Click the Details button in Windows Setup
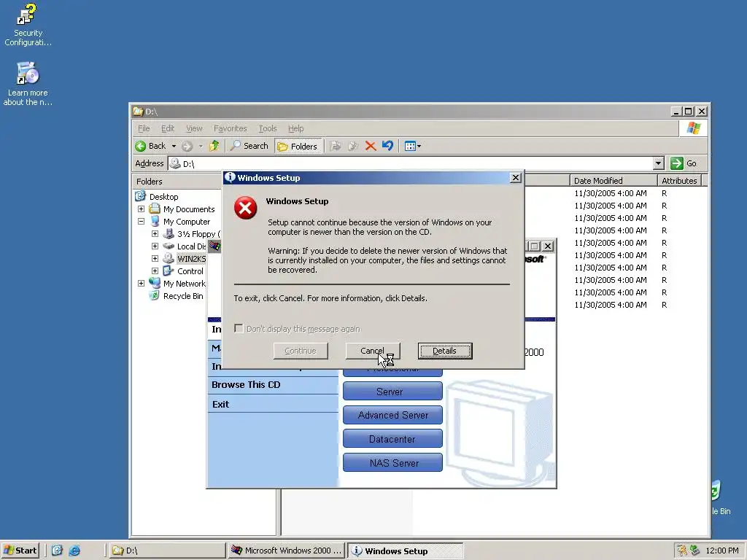Image resolution: width=747 pixels, height=560 pixels. (x=445, y=351)
